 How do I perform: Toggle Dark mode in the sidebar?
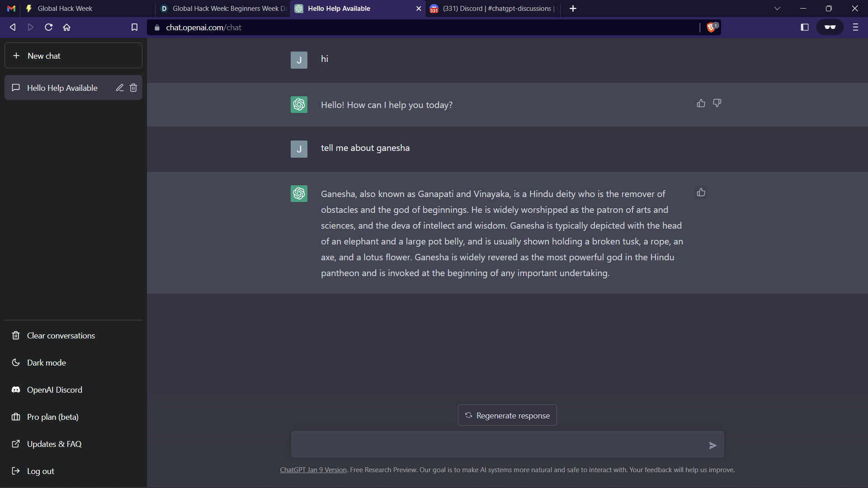tap(46, 363)
